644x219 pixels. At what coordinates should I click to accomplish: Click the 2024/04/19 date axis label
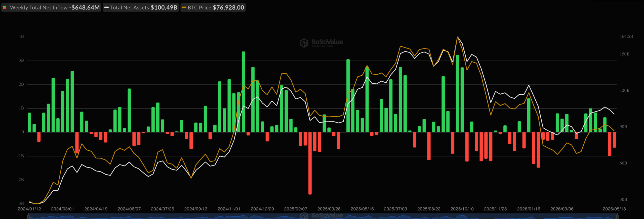(x=96, y=209)
